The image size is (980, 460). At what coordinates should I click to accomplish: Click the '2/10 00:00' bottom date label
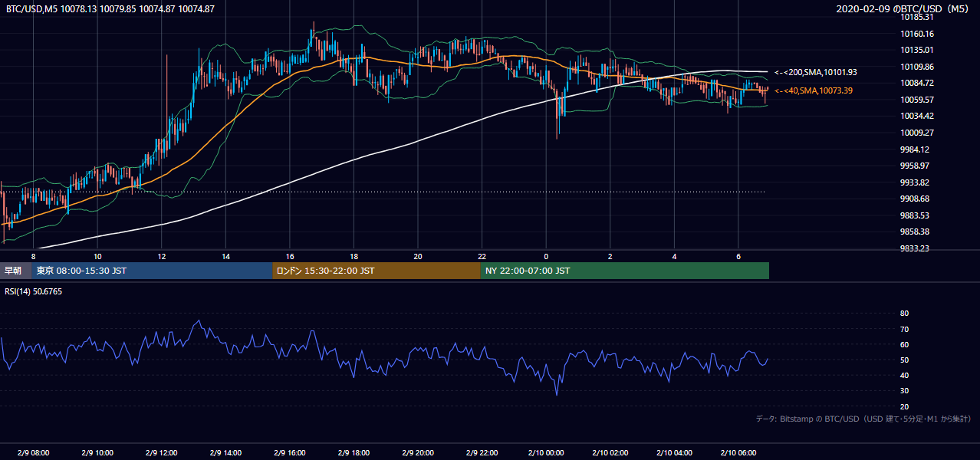point(546,452)
